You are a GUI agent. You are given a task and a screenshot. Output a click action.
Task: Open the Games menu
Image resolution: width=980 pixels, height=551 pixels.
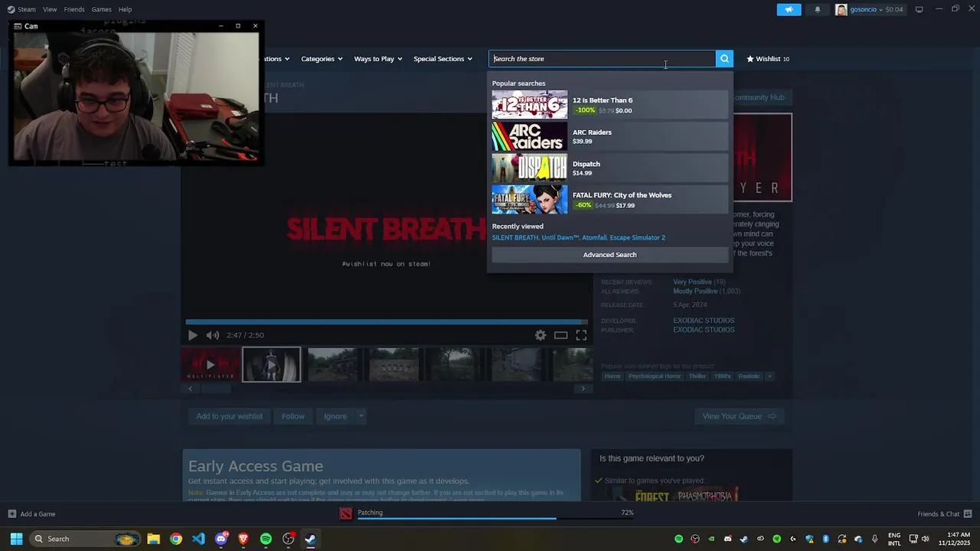[x=101, y=9]
